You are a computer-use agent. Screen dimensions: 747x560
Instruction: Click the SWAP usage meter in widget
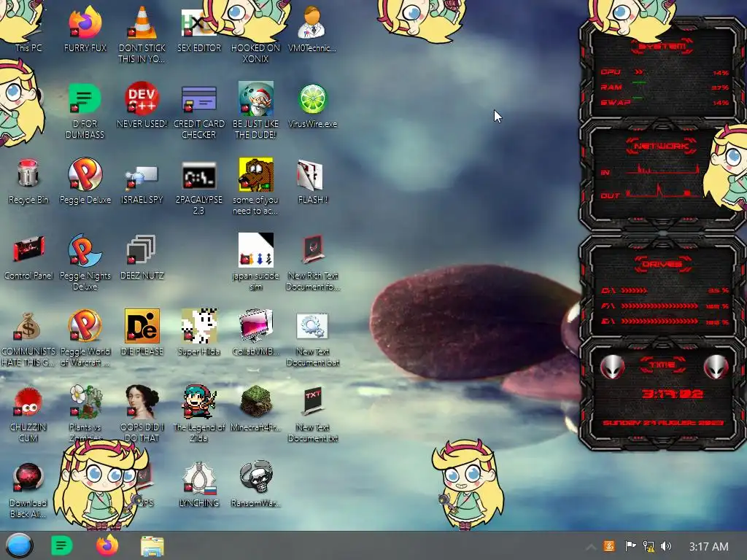click(665, 102)
